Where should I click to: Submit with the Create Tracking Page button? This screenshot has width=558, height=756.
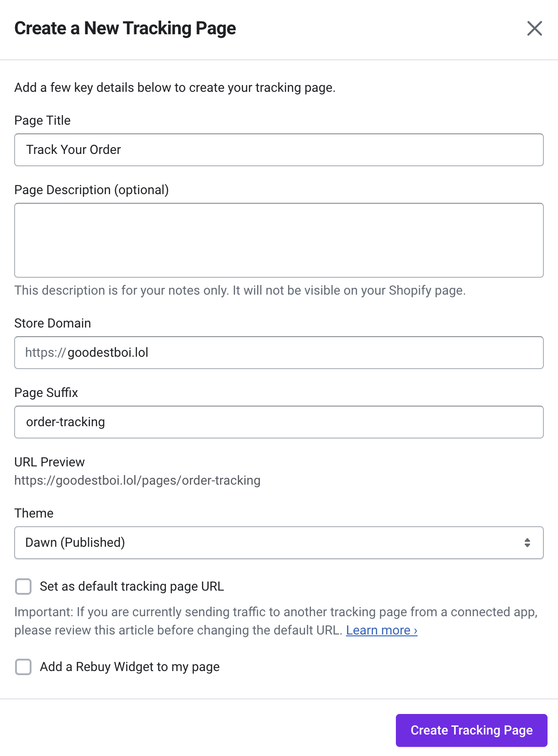tap(472, 730)
